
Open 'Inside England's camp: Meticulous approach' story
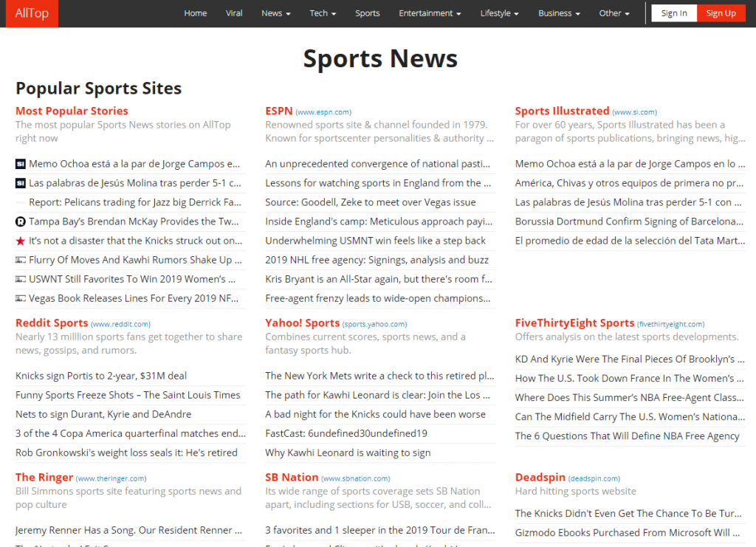click(x=379, y=221)
